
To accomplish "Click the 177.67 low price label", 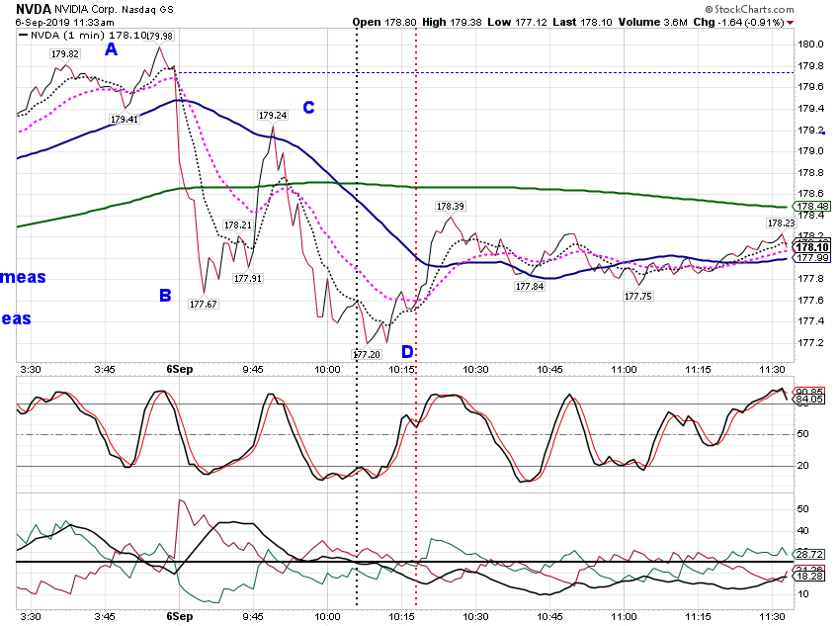I will coord(203,304).
